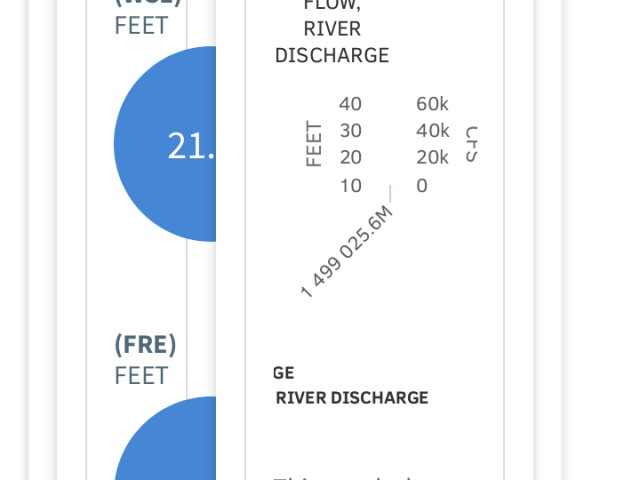Click the 60k tick on CFS axis

[x=432, y=104]
